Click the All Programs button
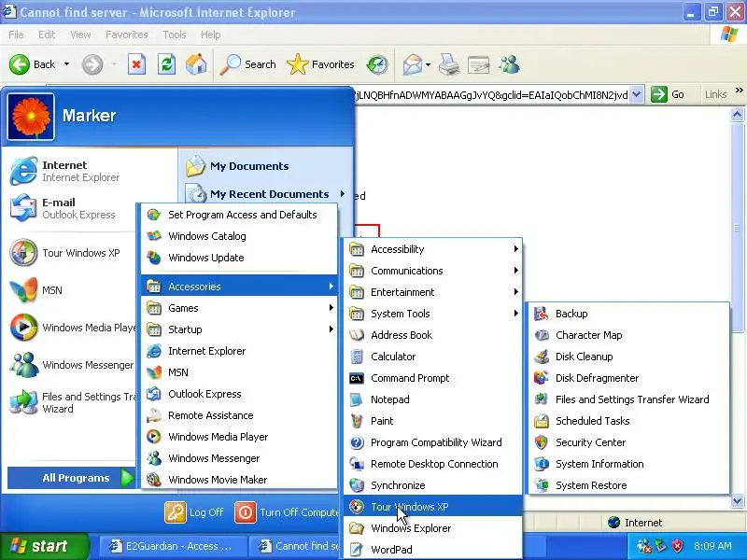 pyautogui.click(x=72, y=478)
